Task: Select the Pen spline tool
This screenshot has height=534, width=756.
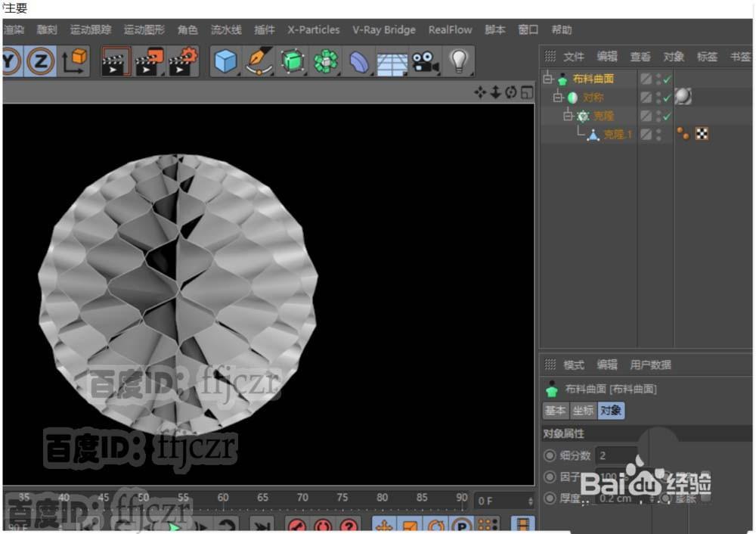Action: coord(258,61)
